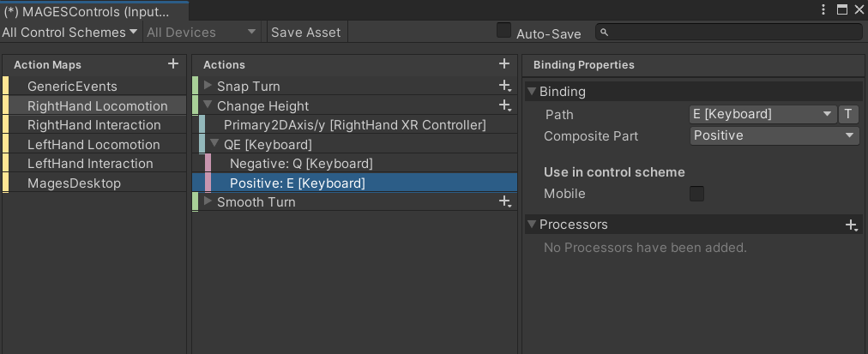The width and height of the screenshot is (868, 354).
Task: Open the window's three-dot options menu
Action: [824, 9]
